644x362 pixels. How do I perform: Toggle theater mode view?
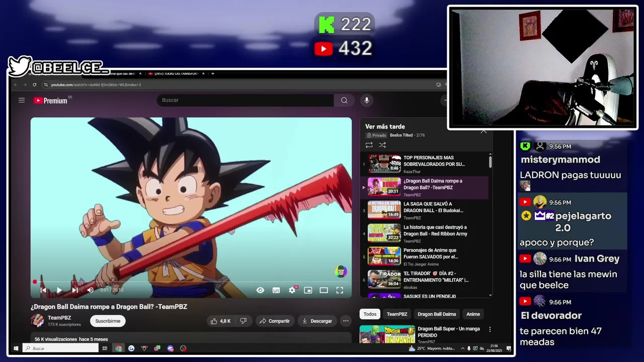point(324,290)
